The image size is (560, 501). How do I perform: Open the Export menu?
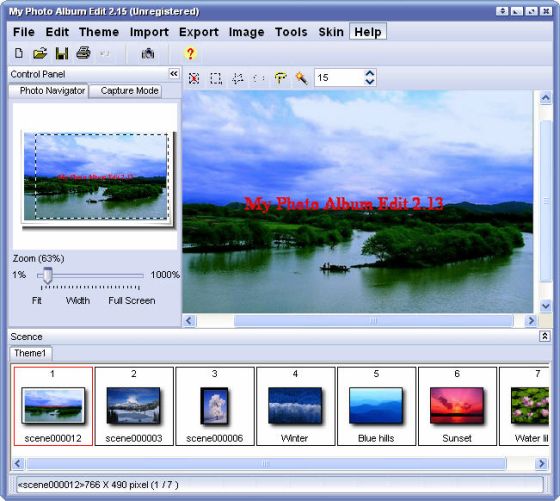199,32
